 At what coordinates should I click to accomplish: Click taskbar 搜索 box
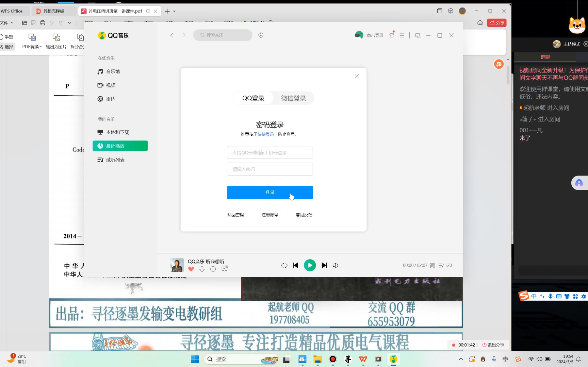click(x=242, y=359)
